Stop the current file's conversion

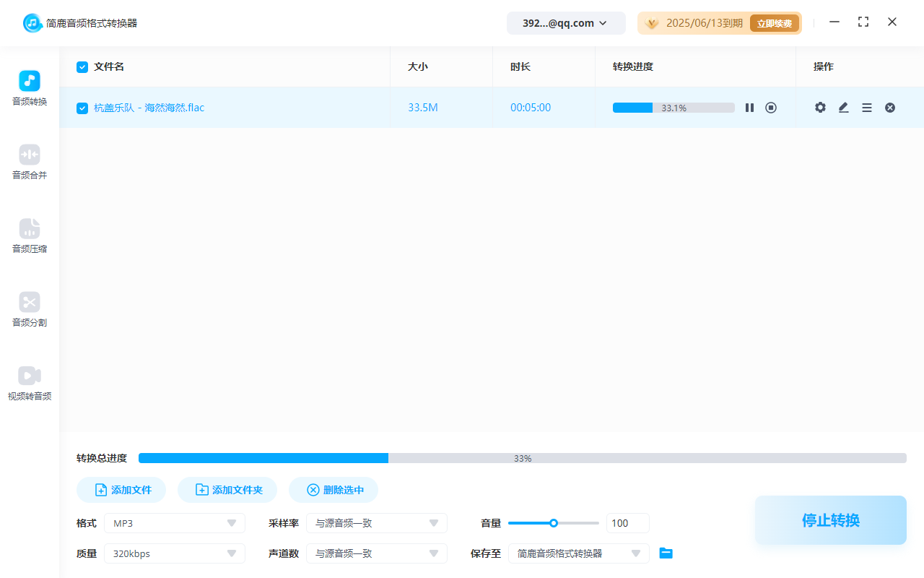[x=771, y=108]
